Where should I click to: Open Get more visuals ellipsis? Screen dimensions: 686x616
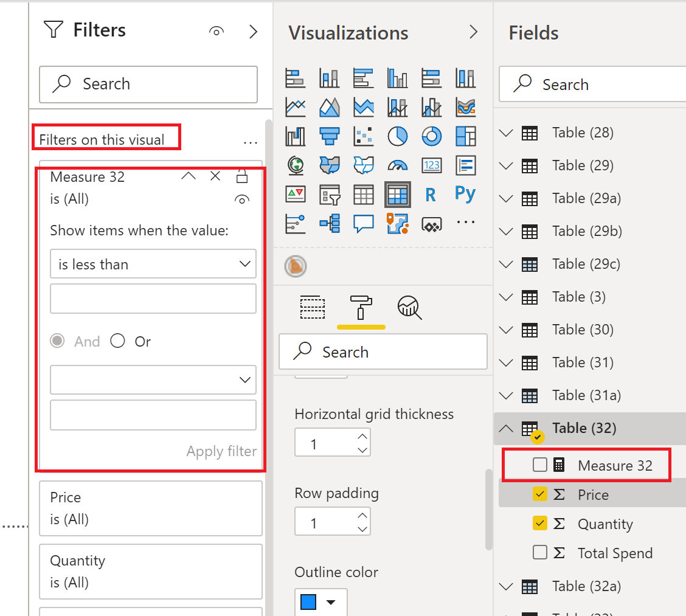[x=465, y=222]
